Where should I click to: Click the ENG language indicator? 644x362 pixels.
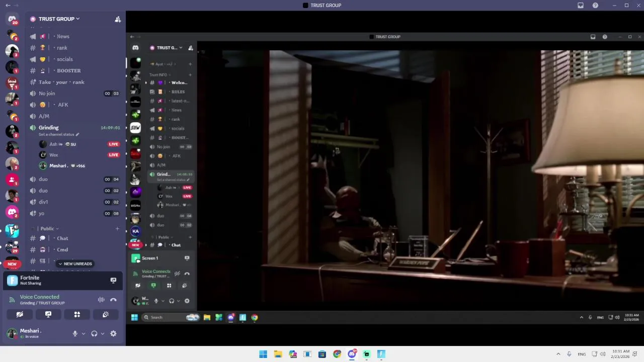tap(582, 354)
